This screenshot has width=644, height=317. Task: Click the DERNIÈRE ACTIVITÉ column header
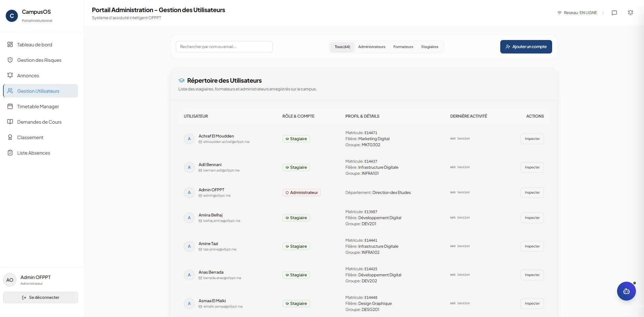pyautogui.click(x=469, y=116)
